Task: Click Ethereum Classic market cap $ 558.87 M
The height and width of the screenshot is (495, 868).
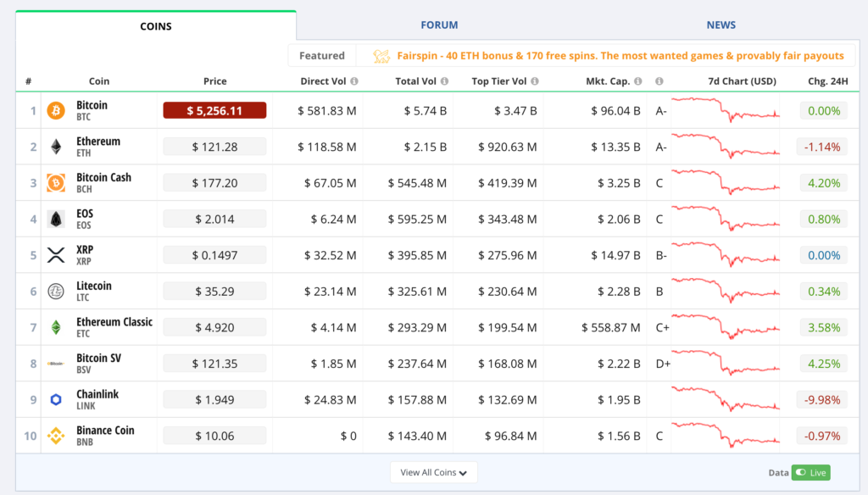Action: [x=610, y=328]
